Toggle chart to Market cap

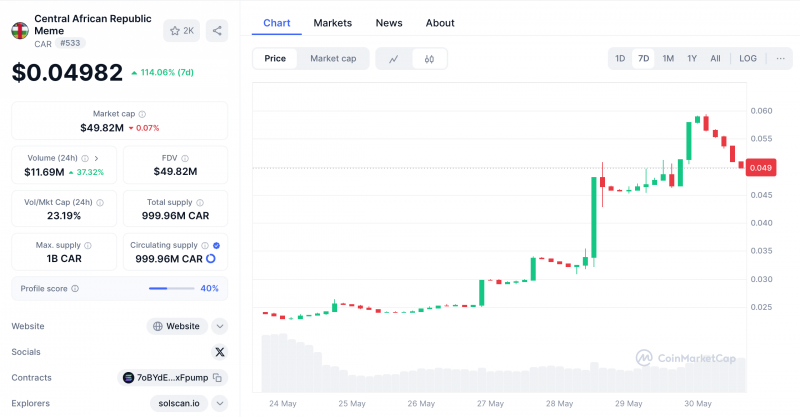click(333, 59)
